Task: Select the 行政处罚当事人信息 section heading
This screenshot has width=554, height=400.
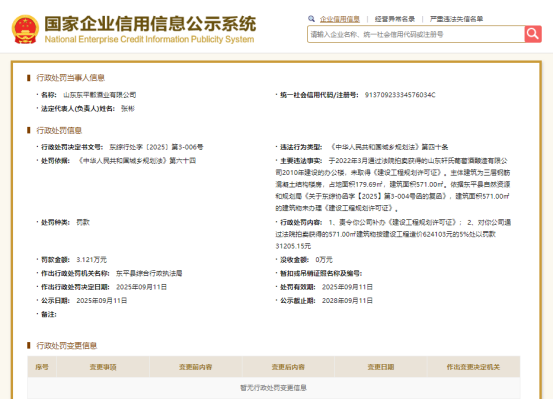Action: pos(71,78)
